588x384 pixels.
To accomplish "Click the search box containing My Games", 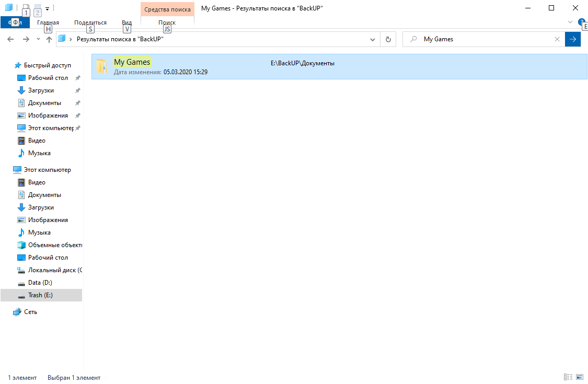I will [x=484, y=39].
